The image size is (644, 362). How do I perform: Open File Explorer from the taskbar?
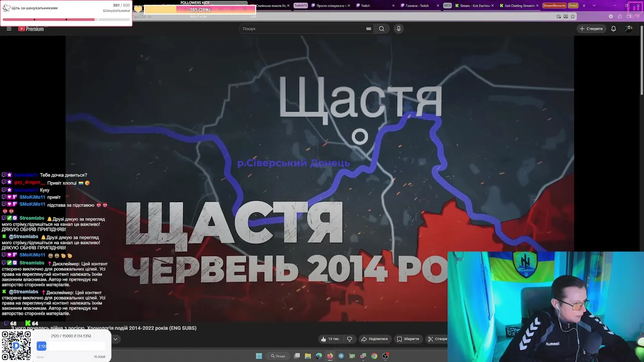point(308,356)
